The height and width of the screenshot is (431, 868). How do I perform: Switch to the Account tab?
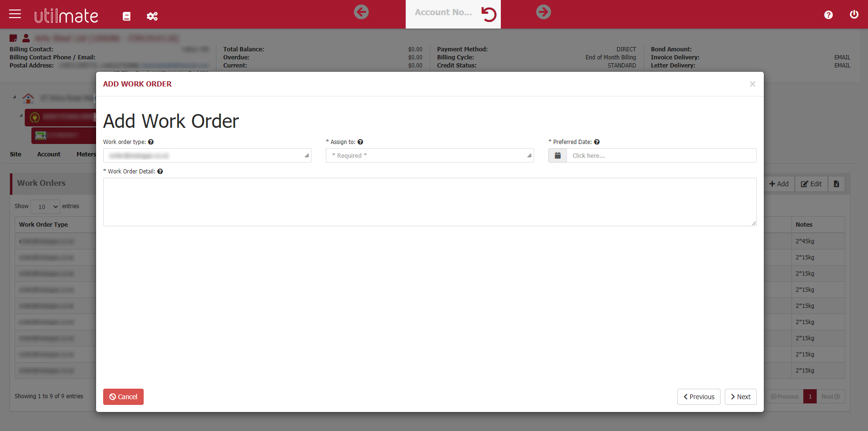click(x=49, y=154)
